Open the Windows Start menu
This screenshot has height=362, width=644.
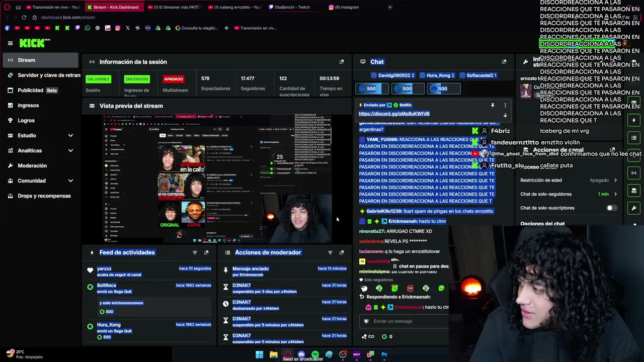coord(259,354)
